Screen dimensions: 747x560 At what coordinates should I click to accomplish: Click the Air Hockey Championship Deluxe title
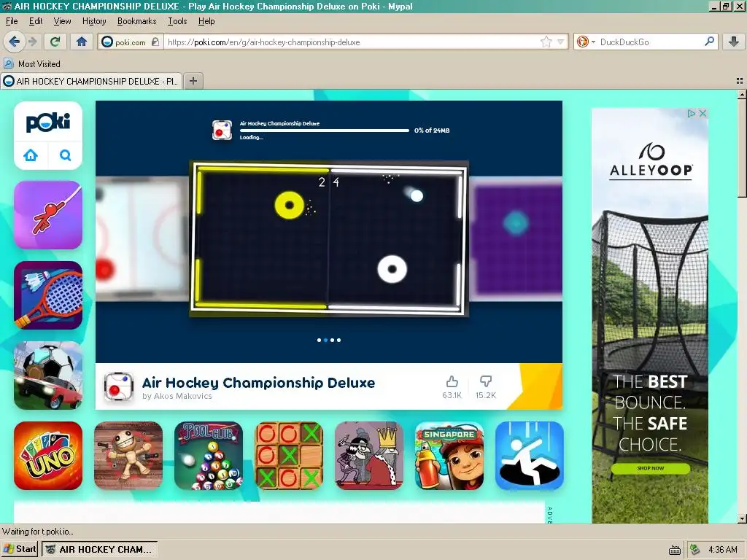click(x=259, y=382)
